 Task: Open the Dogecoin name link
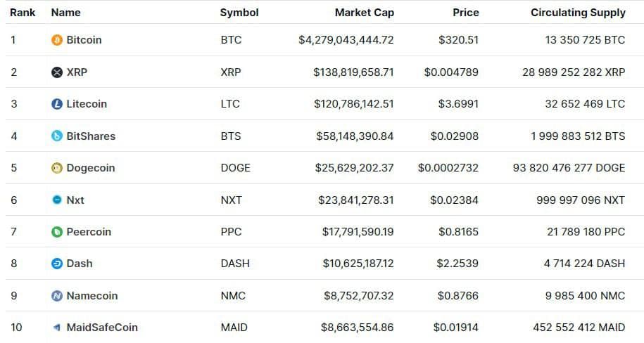tap(90, 168)
